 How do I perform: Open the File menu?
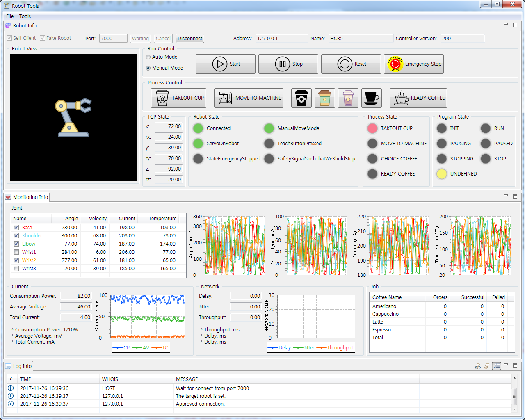[10, 16]
